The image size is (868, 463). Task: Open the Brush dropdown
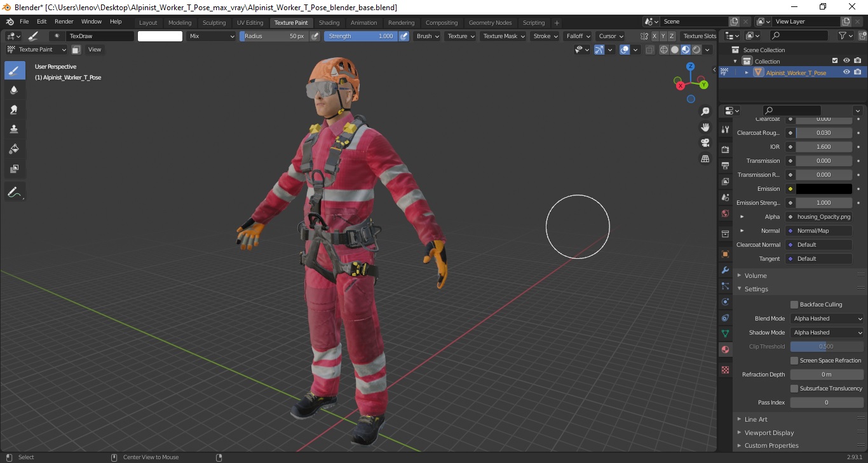(x=427, y=36)
